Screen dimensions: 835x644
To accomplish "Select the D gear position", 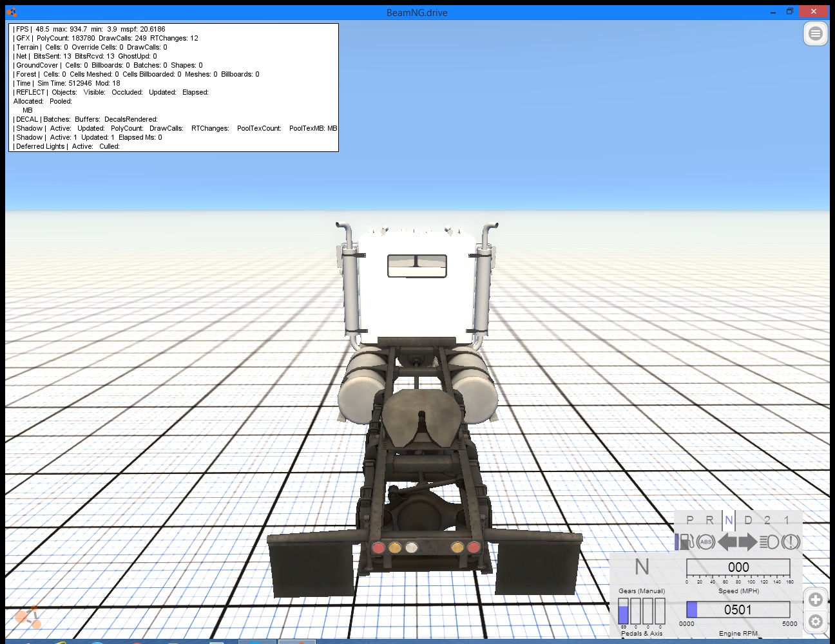I will tap(748, 520).
